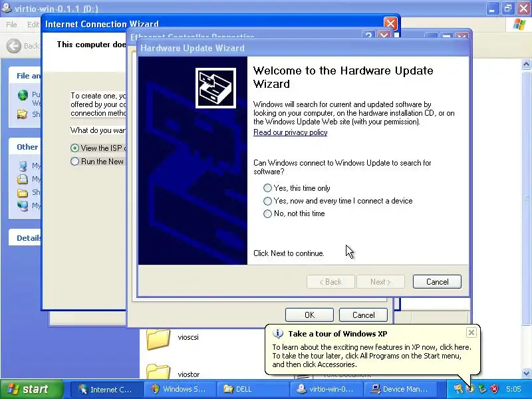
Task: Click My Network Places icon in Other Places
Action: click(23, 205)
